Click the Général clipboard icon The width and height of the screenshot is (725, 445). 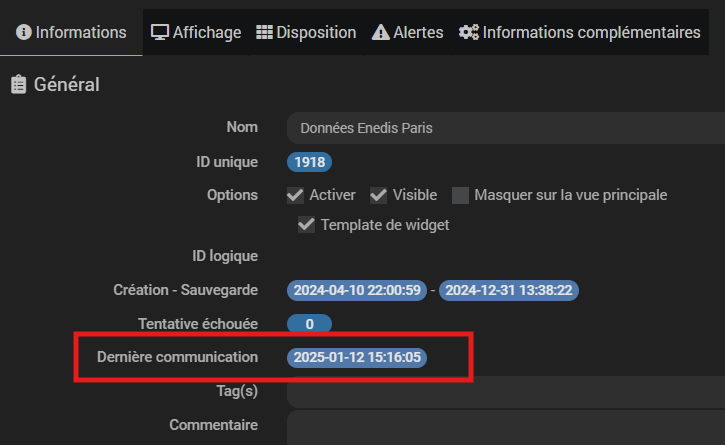click(18, 86)
